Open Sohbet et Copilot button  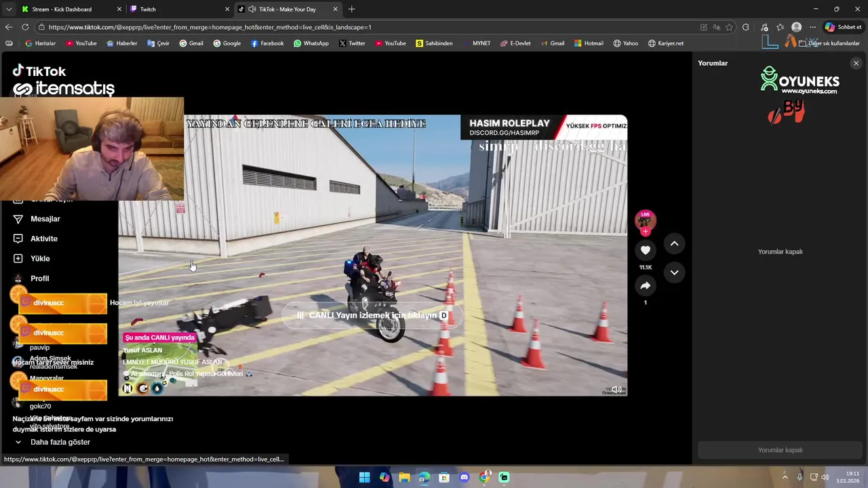pyautogui.click(x=843, y=27)
